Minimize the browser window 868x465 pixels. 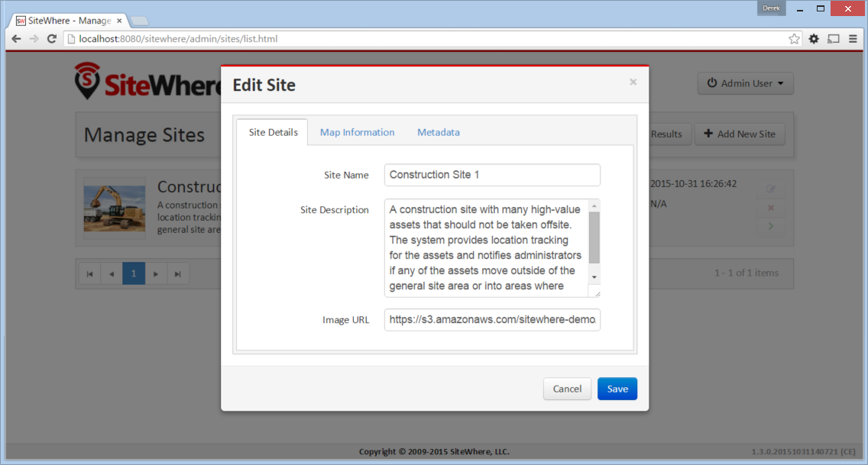click(800, 9)
